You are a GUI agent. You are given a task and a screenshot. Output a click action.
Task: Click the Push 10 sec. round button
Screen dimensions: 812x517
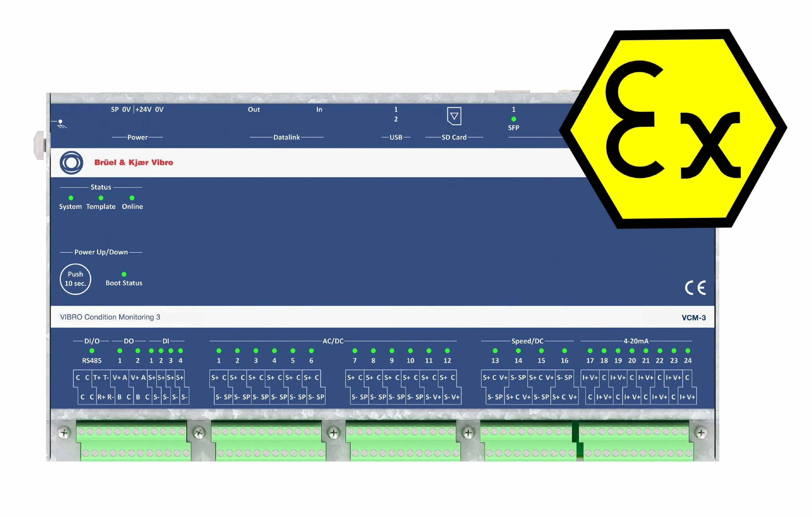[75, 279]
